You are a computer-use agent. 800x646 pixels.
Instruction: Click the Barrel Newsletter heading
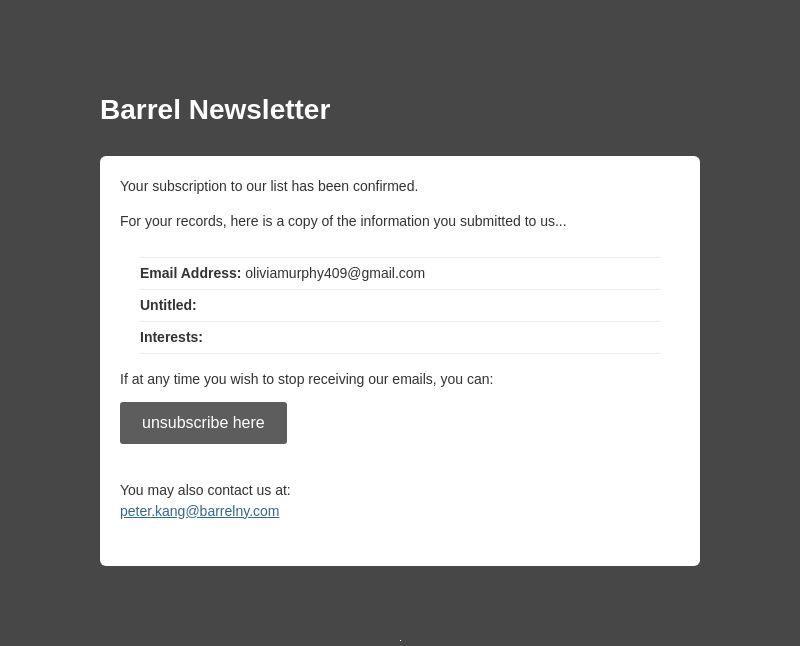click(x=215, y=110)
